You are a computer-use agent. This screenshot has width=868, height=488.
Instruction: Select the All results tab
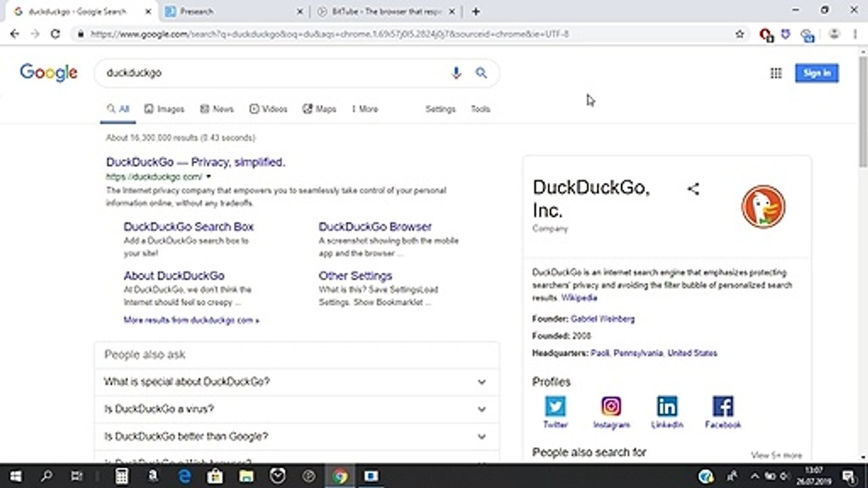(118, 109)
